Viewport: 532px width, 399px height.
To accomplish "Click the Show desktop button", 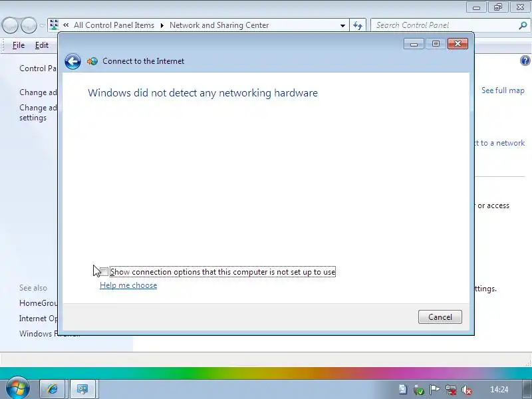I will click(527, 389).
